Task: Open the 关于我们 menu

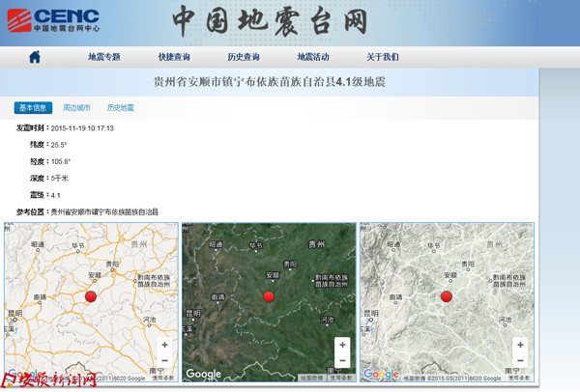Action: click(x=383, y=57)
